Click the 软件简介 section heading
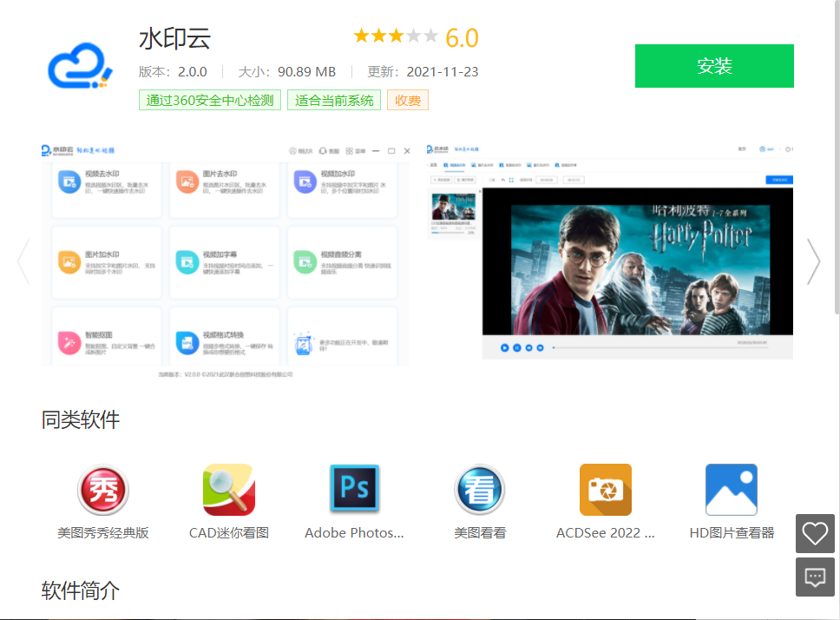The image size is (840, 620). (81, 590)
